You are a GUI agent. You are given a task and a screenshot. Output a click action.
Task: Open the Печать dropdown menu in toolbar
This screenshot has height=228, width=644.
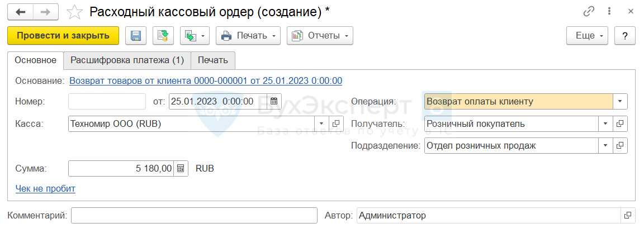click(250, 36)
